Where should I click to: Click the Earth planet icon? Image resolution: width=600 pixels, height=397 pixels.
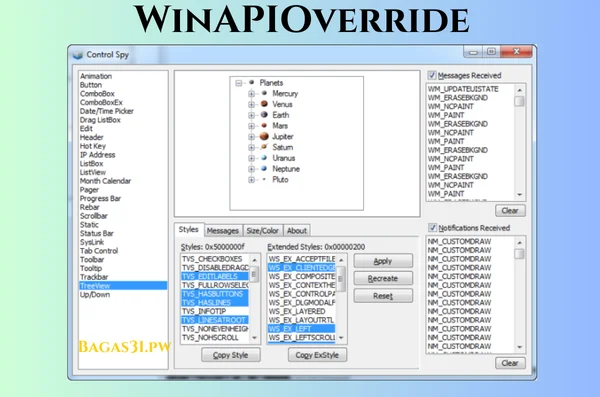point(264,114)
